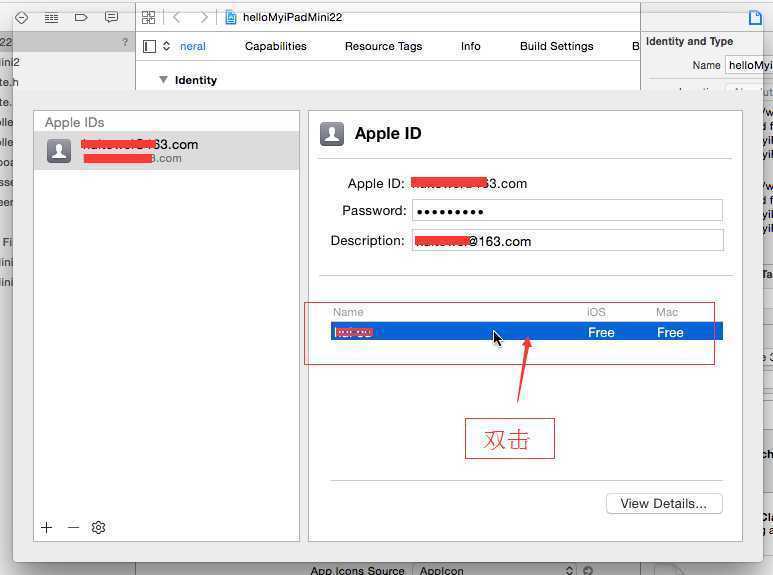Collapse the Identity section triangle
The height and width of the screenshot is (575, 773).
(x=163, y=79)
